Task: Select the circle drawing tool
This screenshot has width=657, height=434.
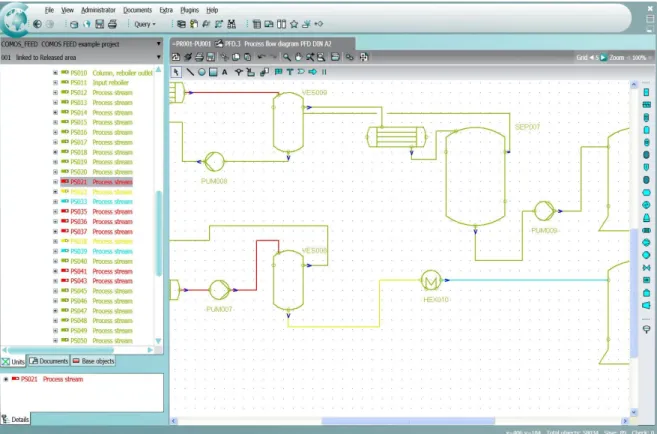Action: [202, 72]
